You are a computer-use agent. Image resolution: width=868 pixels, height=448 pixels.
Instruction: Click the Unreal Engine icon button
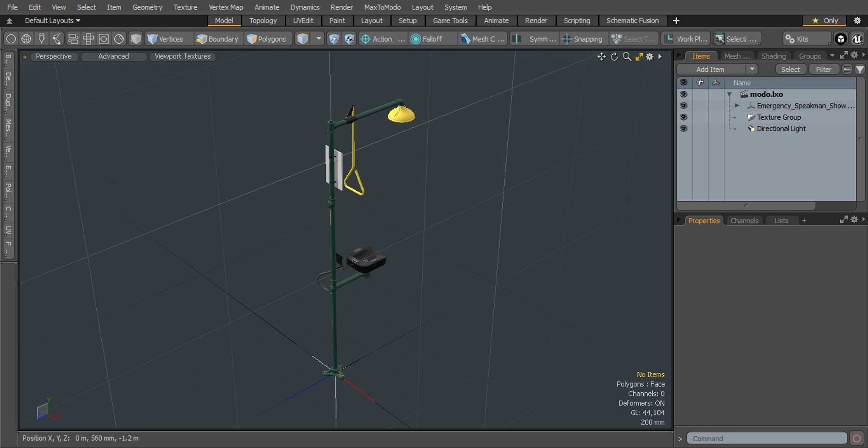click(857, 39)
